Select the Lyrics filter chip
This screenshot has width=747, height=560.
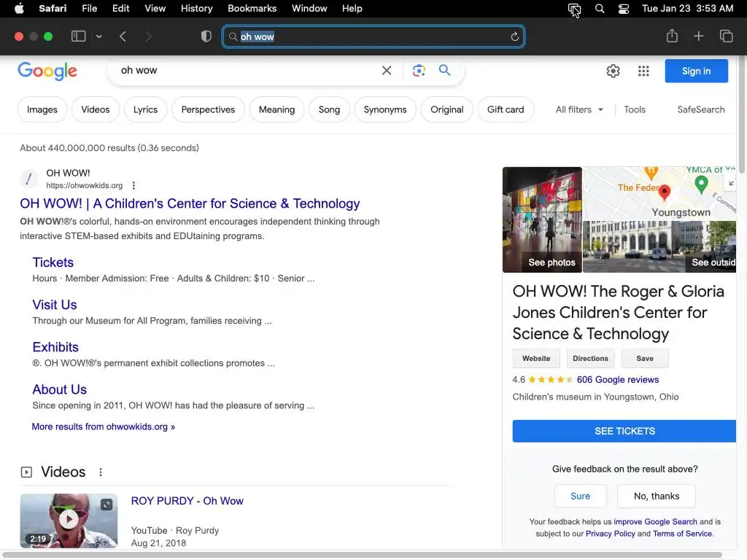(x=145, y=109)
